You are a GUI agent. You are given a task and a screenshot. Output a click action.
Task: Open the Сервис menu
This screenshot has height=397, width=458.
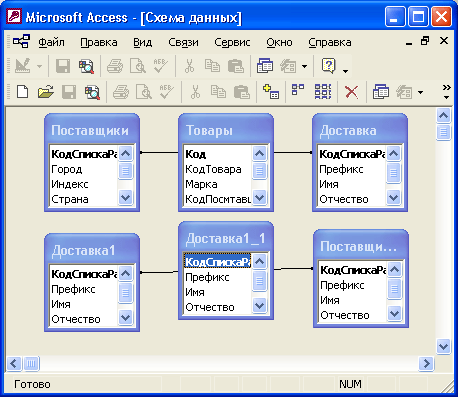232,42
